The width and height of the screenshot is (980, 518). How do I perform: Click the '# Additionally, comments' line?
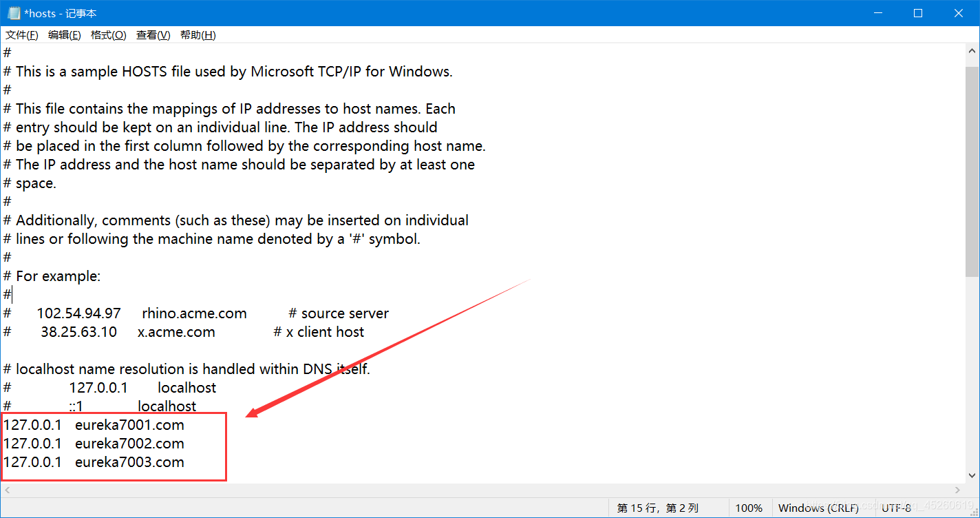click(236, 220)
